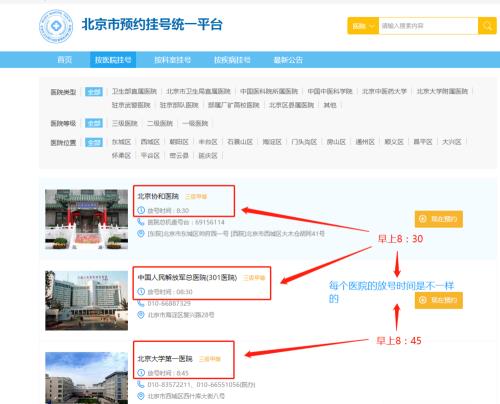Screen dimensions: 500x404
Task: Open the 北京协和医院 hospital title
Action: coord(158,196)
